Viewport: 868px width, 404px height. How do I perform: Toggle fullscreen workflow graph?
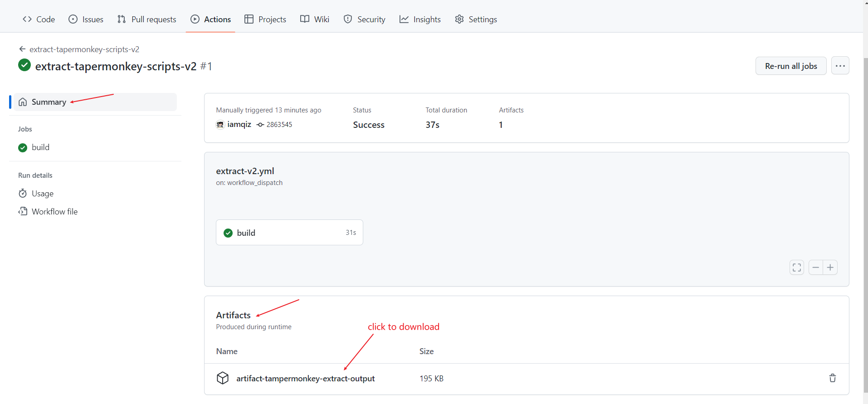click(x=797, y=268)
